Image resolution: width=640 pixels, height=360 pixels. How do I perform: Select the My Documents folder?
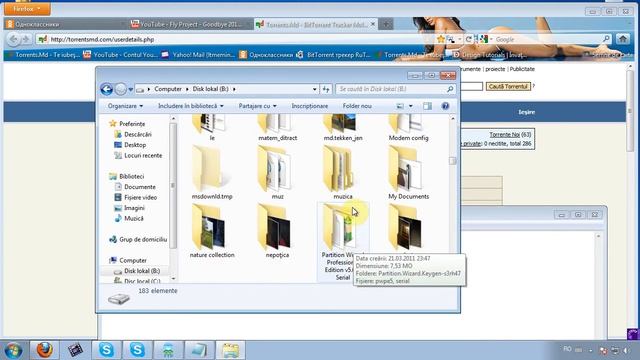point(408,173)
